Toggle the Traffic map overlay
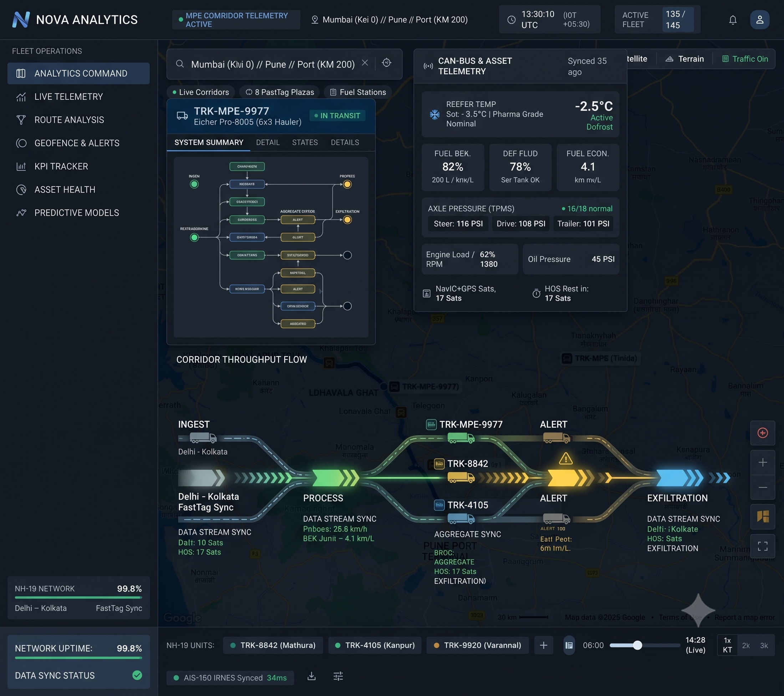Screen dimensions: 784x696 click(745, 59)
